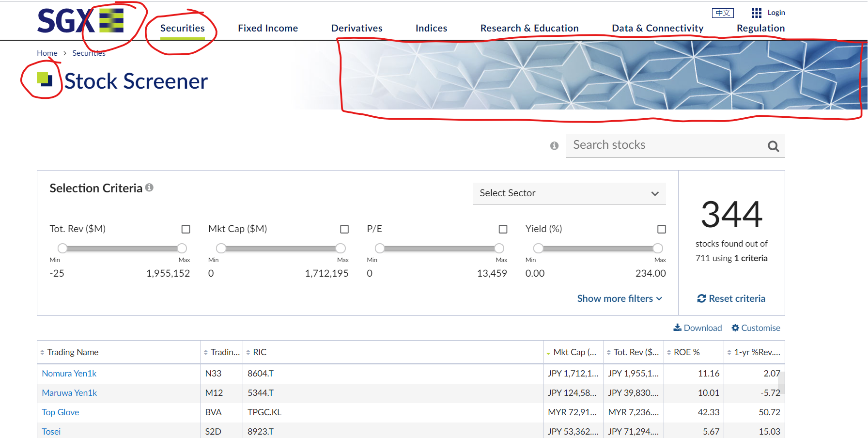Viewport: 868px width, 438px height.
Task: Open Research & Education menu
Action: click(x=529, y=28)
